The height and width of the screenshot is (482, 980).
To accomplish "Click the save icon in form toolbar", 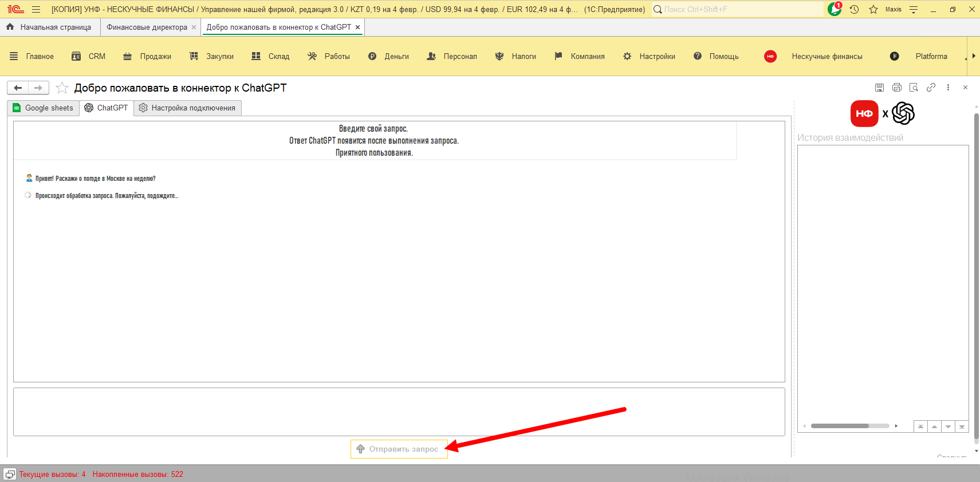I will point(879,88).
